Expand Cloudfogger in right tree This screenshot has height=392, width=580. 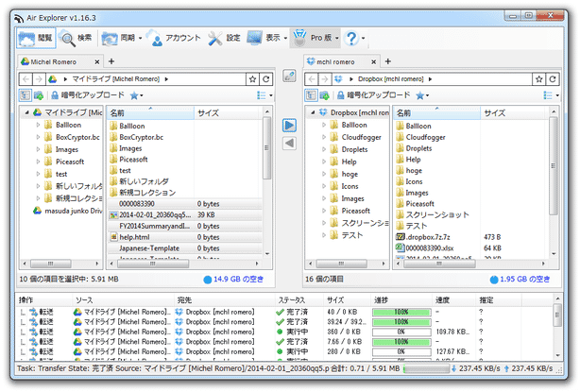pyautogui.click(x=324, y=137)
